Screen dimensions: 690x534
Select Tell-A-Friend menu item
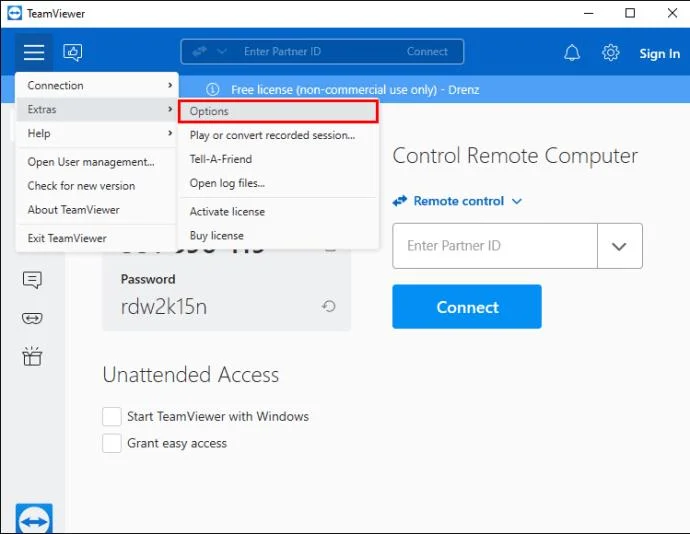pos(278,159)
